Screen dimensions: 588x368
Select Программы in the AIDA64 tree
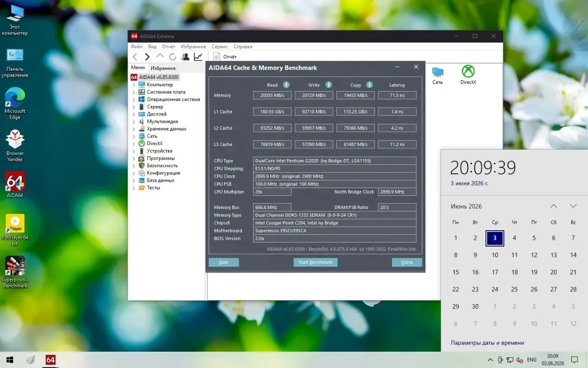tap(161, 158)
